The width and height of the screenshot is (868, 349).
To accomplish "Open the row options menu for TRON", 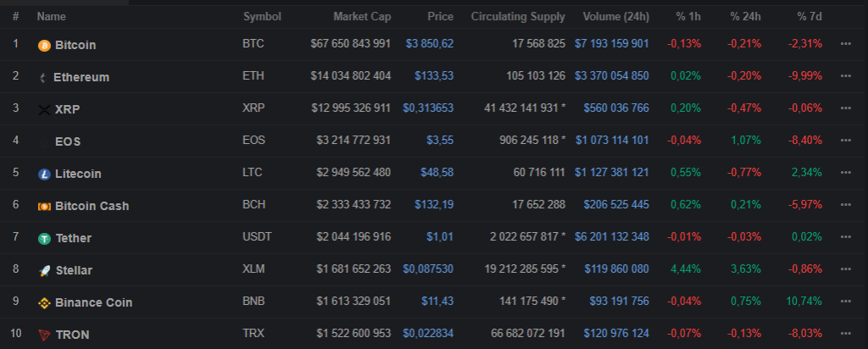I will tap(845, 335).
